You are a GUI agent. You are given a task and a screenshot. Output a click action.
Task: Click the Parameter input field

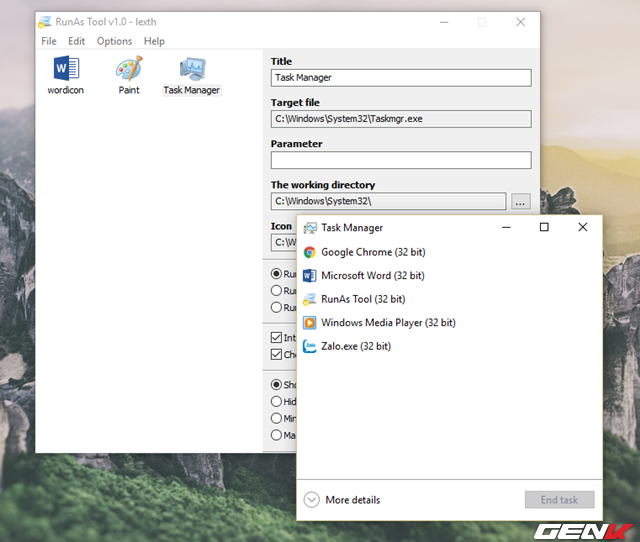point(400,160)
